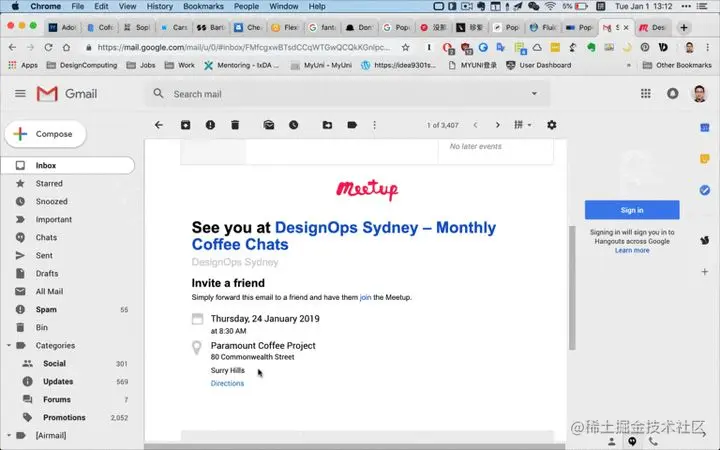This screenshot has height=450, width=720.
Task: Click the email vertical scrollbar
Action: (x=572, y=288)
